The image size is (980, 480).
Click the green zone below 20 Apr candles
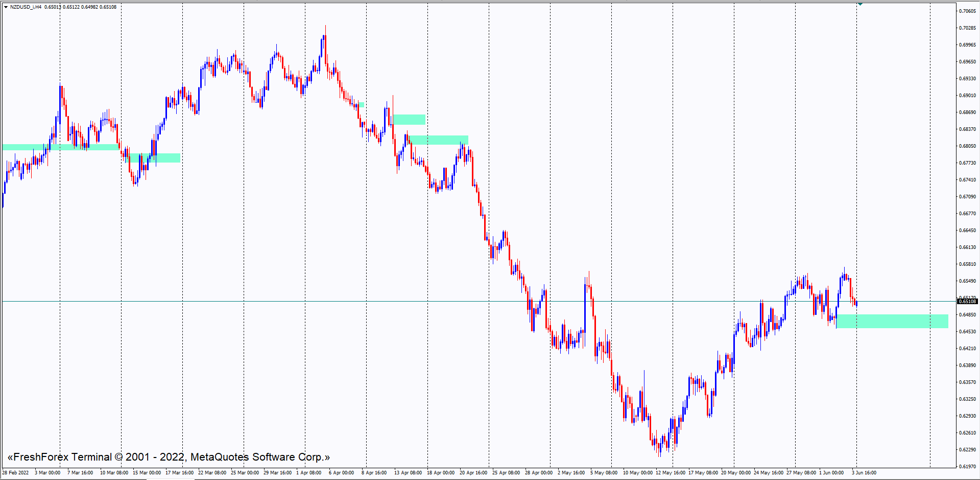click(x=438, y=140)
